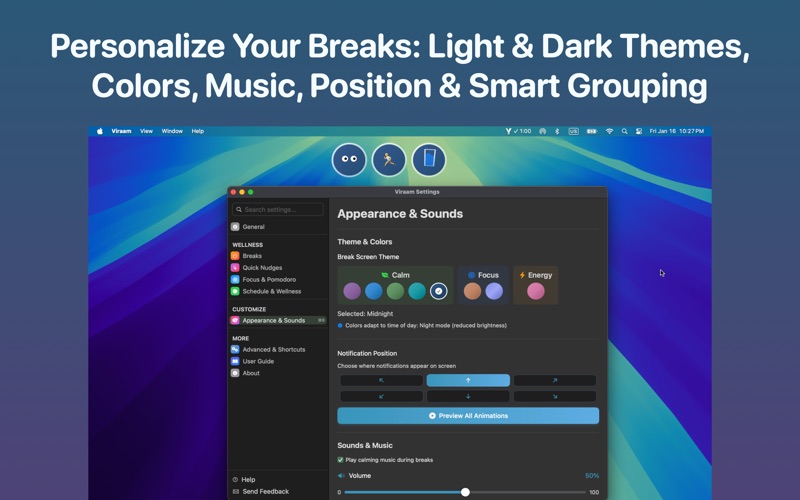This screenshot has width=800, height=500.
Task: Click the About sidebar icon
Action: [235, 373]
